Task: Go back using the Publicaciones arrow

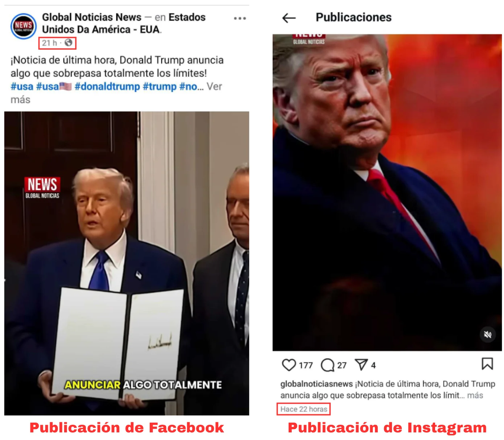Action: [289, 18]
